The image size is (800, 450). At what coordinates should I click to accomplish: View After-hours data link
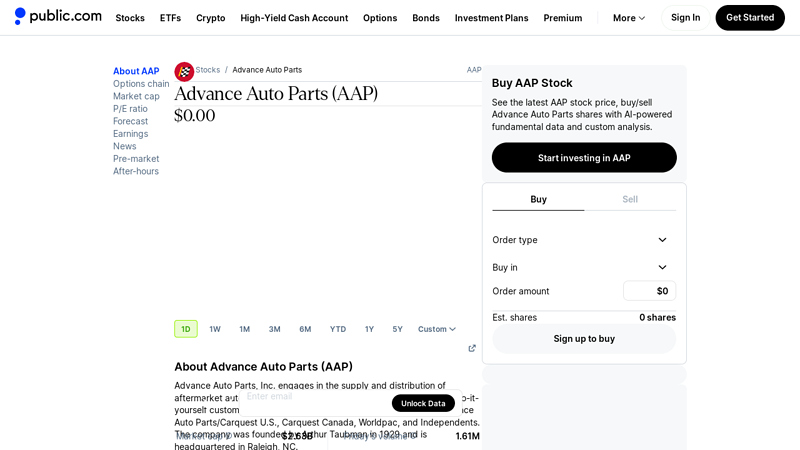(x=136, y=171)
